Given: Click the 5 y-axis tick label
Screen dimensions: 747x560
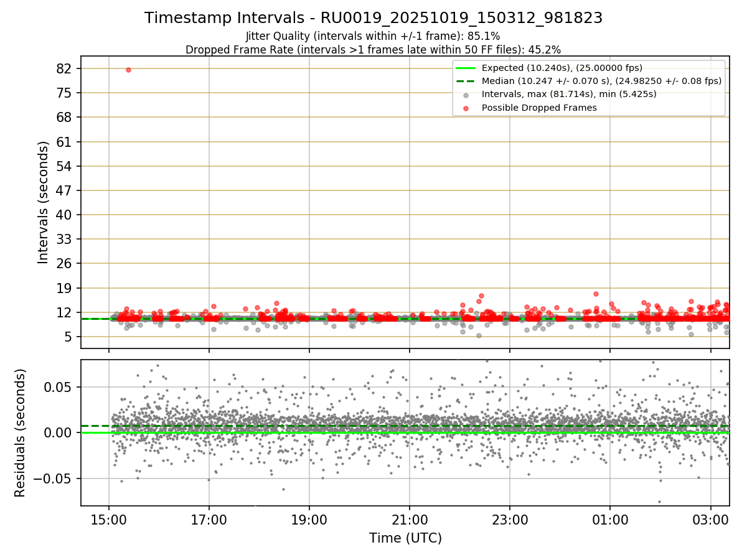Looking at the screenshot, I should (68, 337).
